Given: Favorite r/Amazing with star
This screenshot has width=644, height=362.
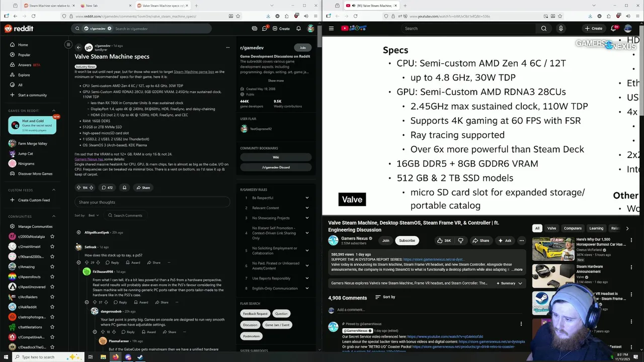Looking at the screenshot, I should coord(52,266).
